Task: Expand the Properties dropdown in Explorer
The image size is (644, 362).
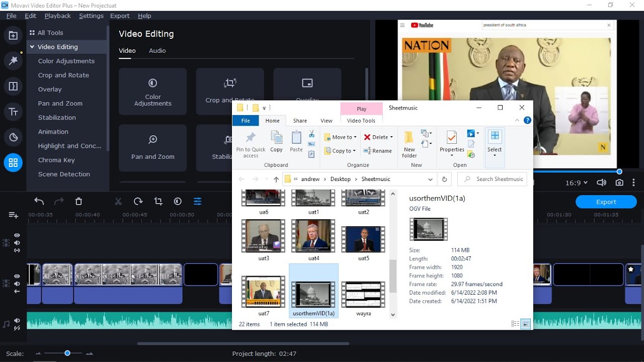Action: click(x=452, y=155)
